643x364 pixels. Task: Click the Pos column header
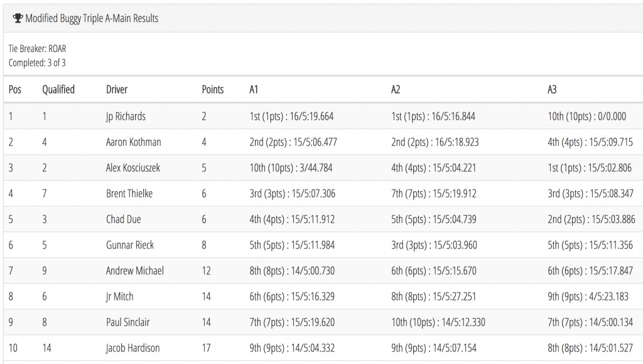[15, 89]
